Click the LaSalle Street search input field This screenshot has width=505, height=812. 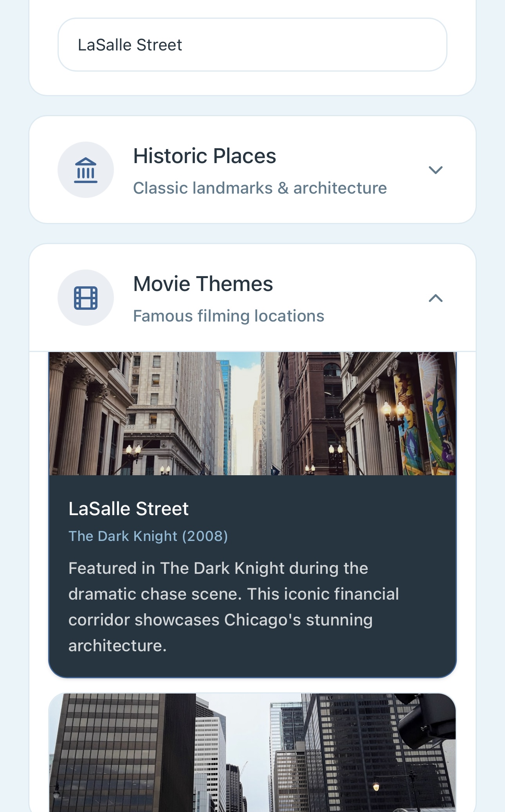(252, 45)
